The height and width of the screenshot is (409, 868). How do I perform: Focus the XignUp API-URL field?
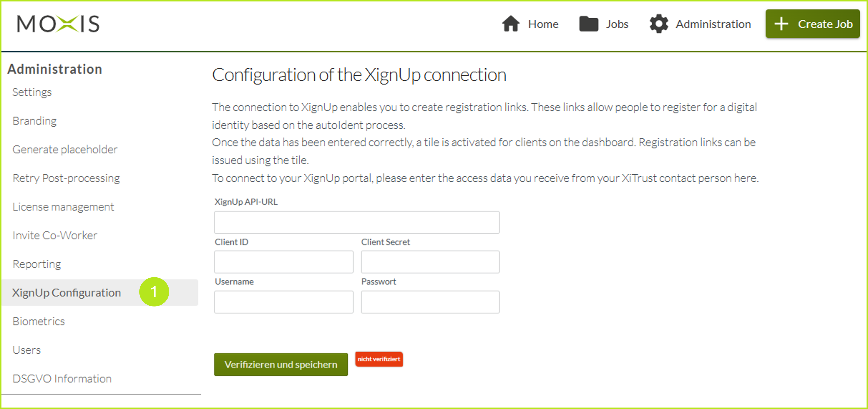[357, 223]
